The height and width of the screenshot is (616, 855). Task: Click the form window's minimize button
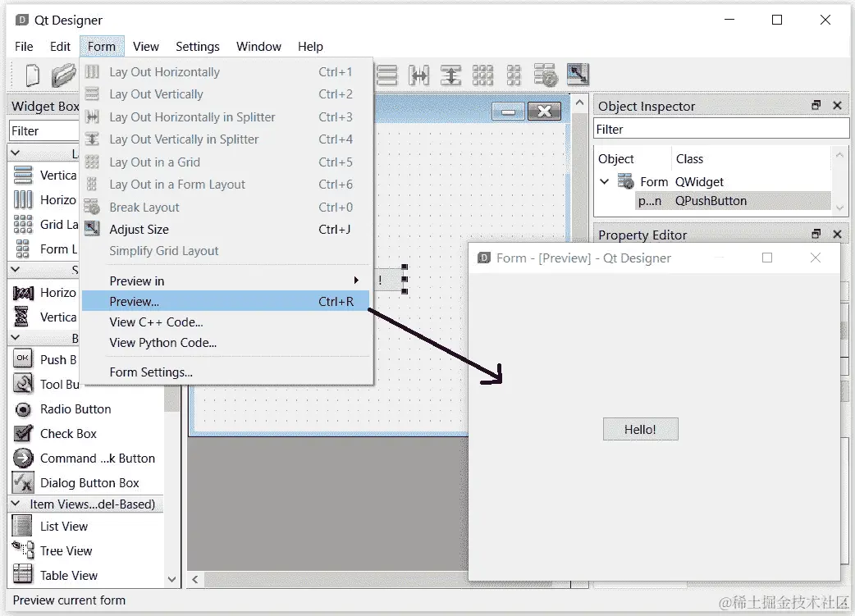pyautogui.click(x=508, y=112)
